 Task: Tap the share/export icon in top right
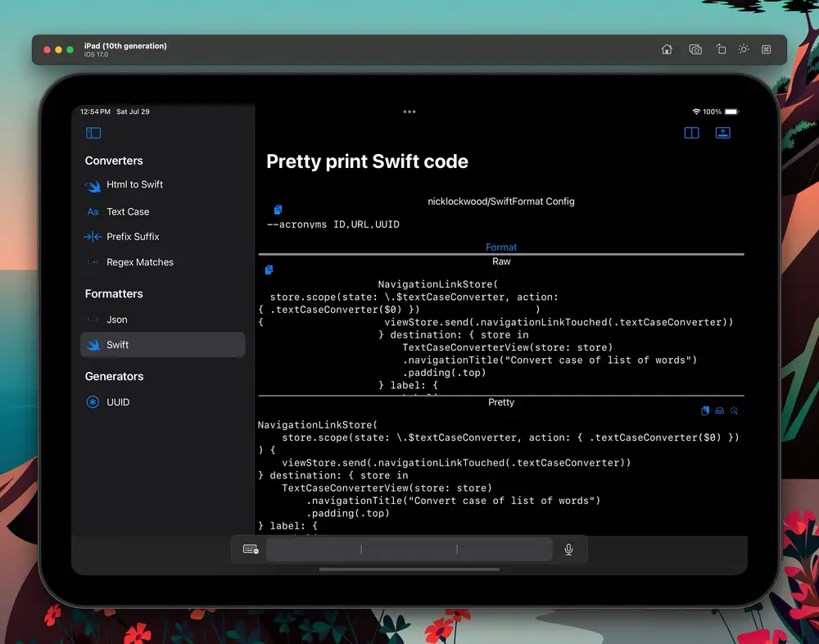(723, 133)
